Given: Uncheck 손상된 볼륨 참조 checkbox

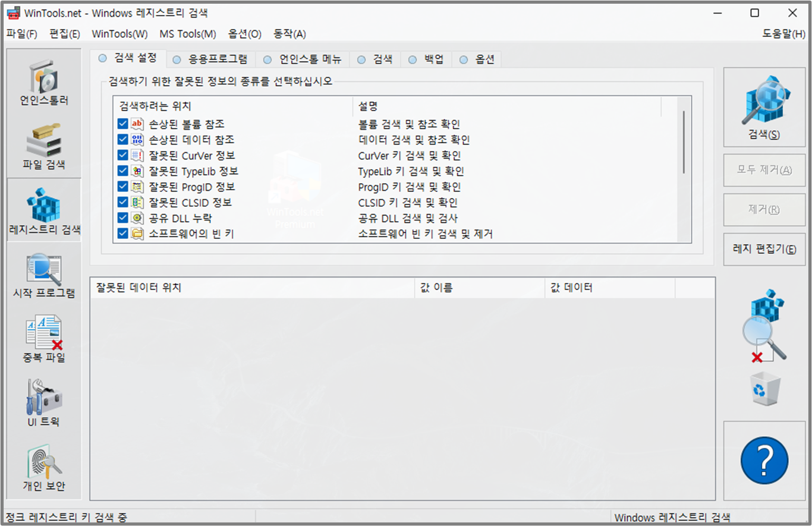Looking at the screenshot, I should [x=123, y=124].
